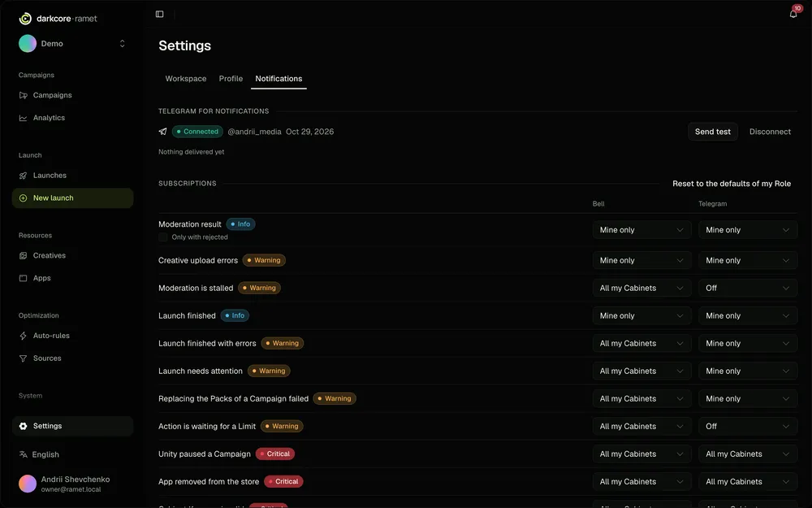Click the Launches rocket icon
This screenshot has height=508, width=812.
24,176
